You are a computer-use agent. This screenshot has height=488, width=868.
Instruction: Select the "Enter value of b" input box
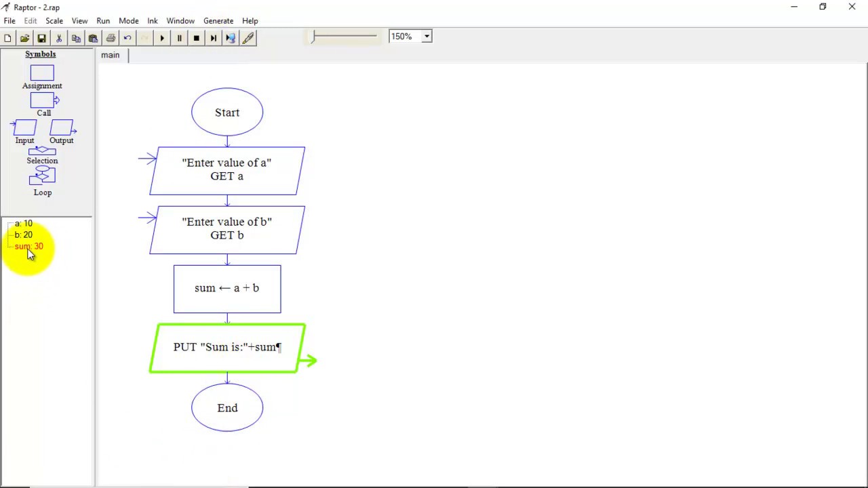pyautogui.click(x=227, y=230)
